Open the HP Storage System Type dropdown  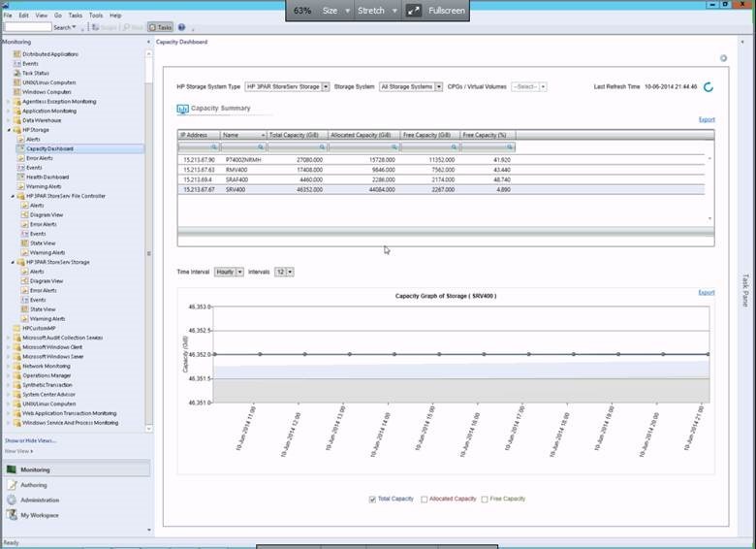click(x=325, y=87)
